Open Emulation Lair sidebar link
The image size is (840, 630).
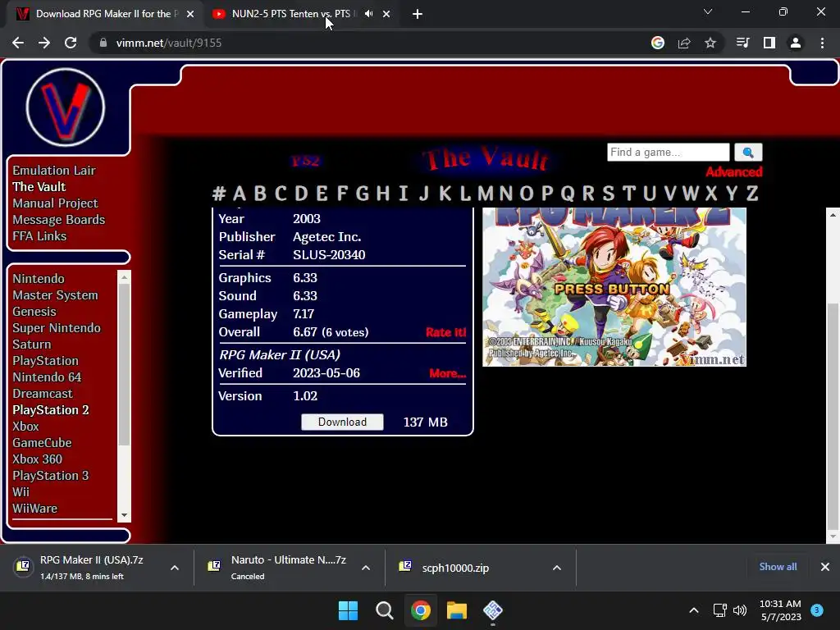point(54,171)
